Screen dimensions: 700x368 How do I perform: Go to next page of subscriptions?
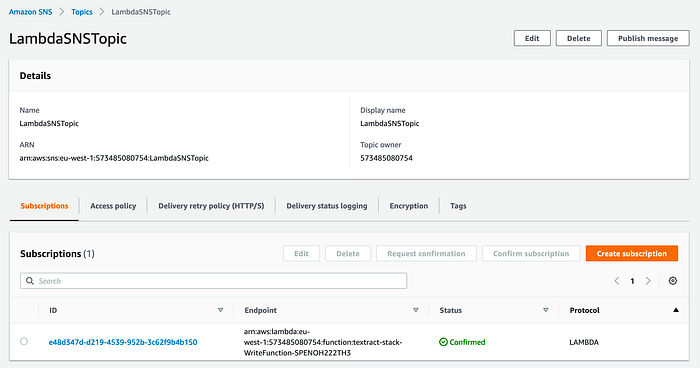pos(648,281)
